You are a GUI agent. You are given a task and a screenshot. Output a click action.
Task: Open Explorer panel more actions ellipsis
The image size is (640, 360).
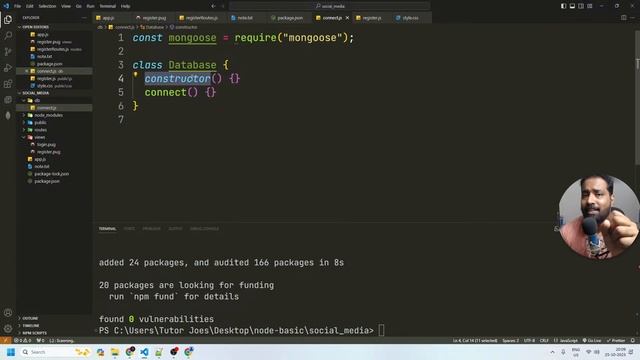(84, 18)
